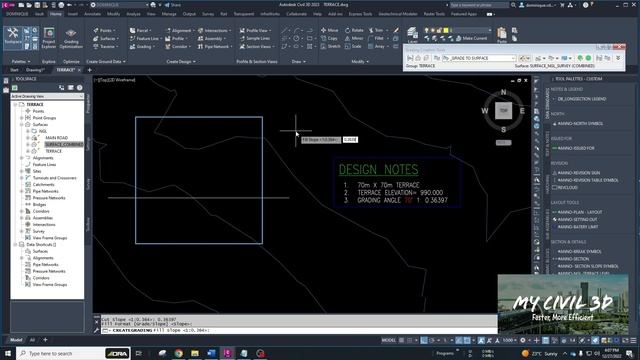Screen dimensions: 640x360
Task: Click the Paste clipboard button
Action: click(x=502, y=35)
